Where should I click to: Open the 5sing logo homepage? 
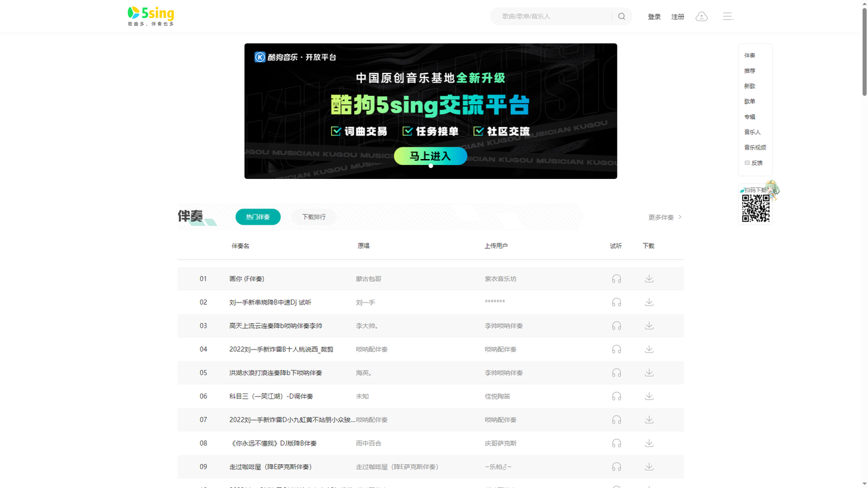[x=151, y=16]
